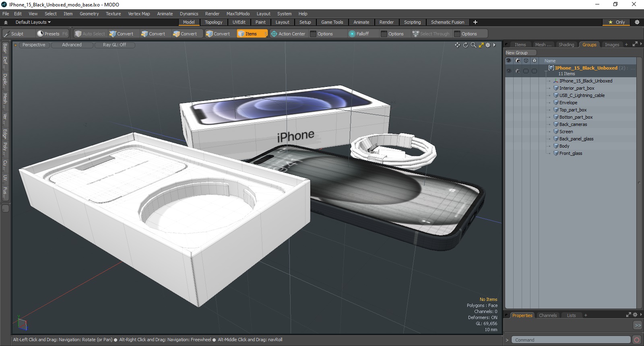Click the Groups panel scrollbar
The width and height of the screenshot is (644, 346).
[639, 183]
